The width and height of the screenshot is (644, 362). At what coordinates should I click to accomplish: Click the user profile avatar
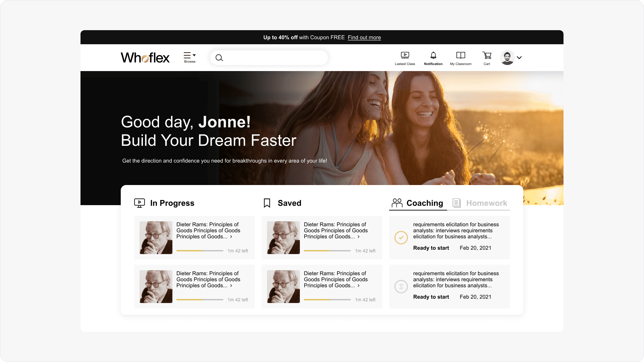point(507,58)
